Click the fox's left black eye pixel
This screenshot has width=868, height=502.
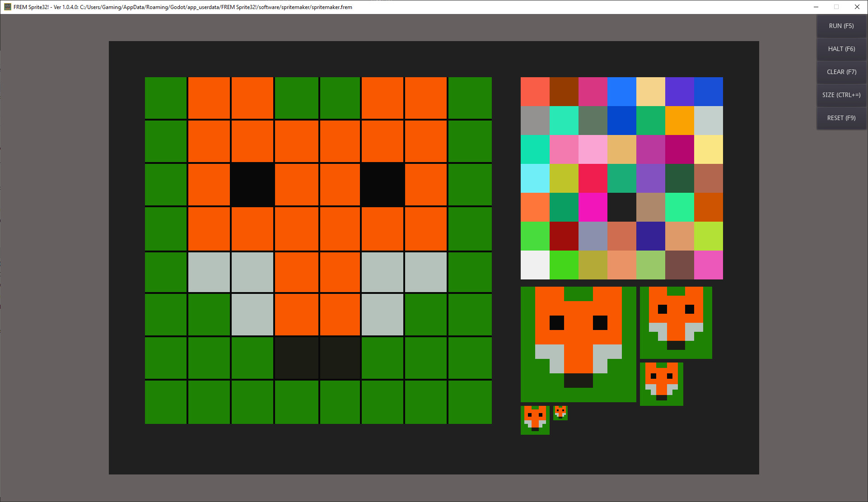point(252,185)
